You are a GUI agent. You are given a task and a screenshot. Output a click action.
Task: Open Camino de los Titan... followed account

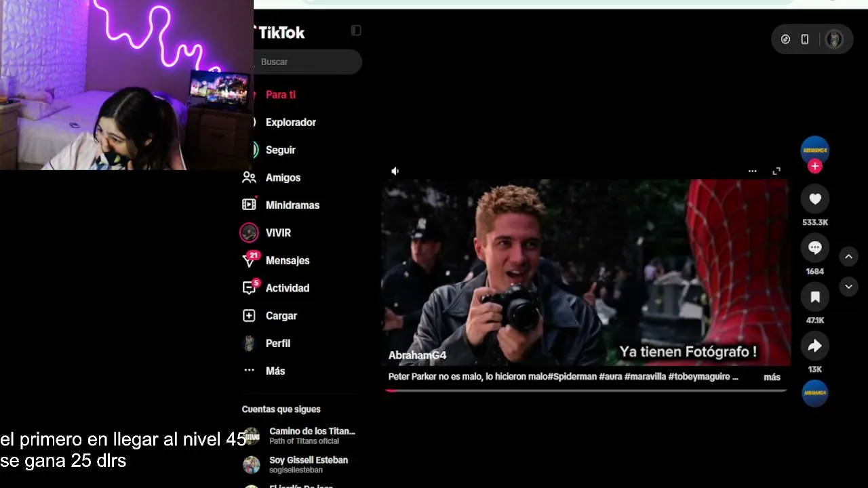[312, 436]
